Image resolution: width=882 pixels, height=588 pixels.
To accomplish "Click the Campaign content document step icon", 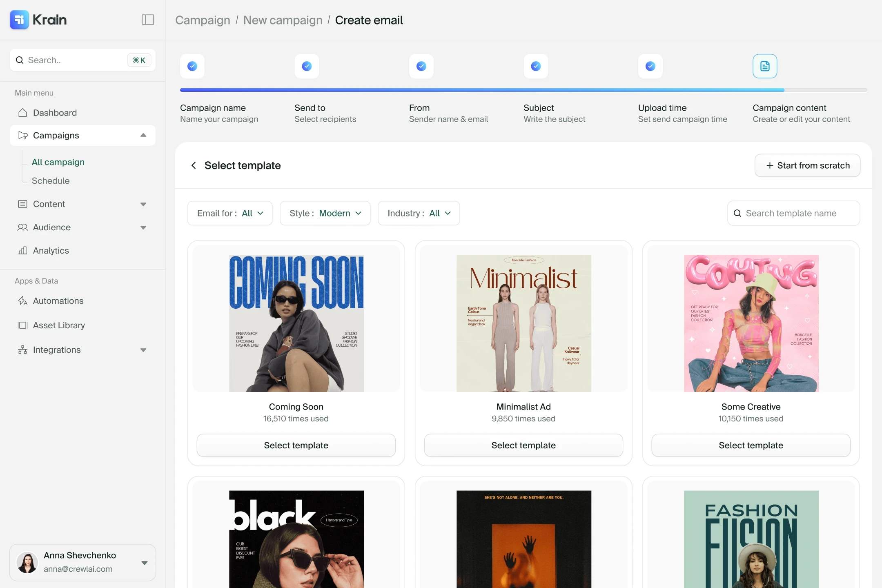I will pyautogui.click(x=765, y=66).
